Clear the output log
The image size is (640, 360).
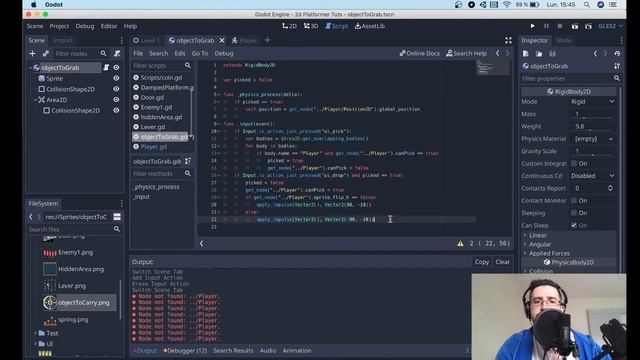[502, 262]
